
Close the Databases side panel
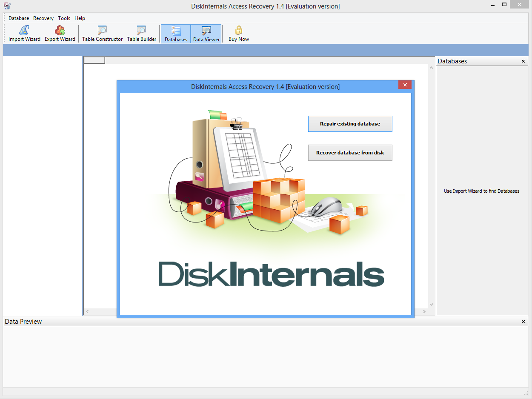pos(523,61)
